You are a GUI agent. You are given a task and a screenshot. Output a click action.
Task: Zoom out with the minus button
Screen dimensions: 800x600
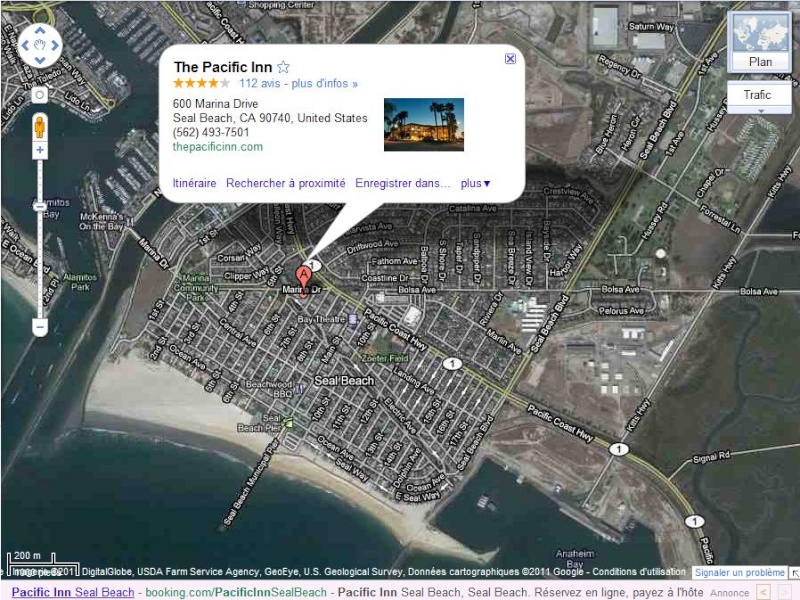(x=40, y=327)
